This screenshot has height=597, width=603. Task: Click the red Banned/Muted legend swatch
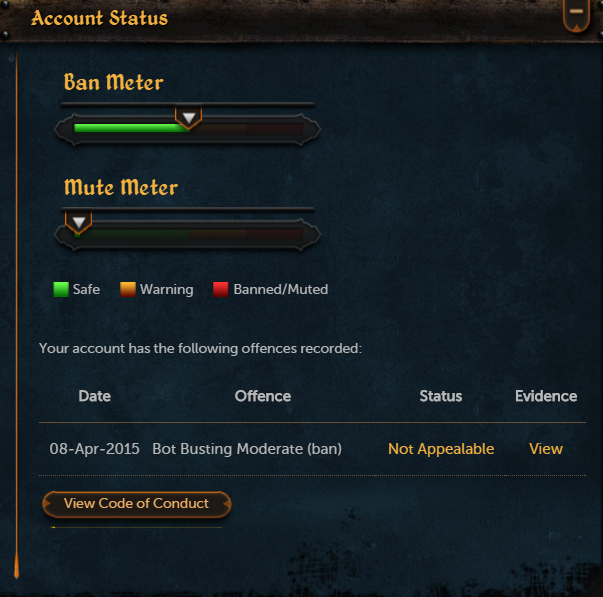221,289
